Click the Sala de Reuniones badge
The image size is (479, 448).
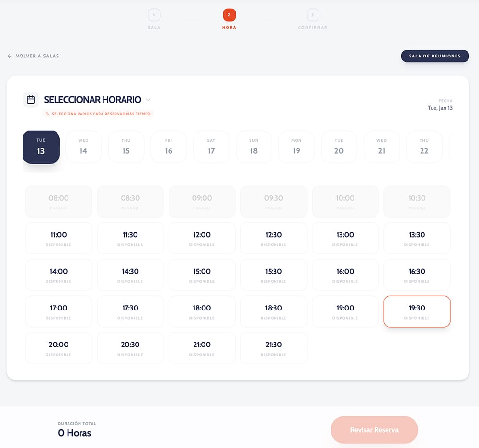[435, 56]
